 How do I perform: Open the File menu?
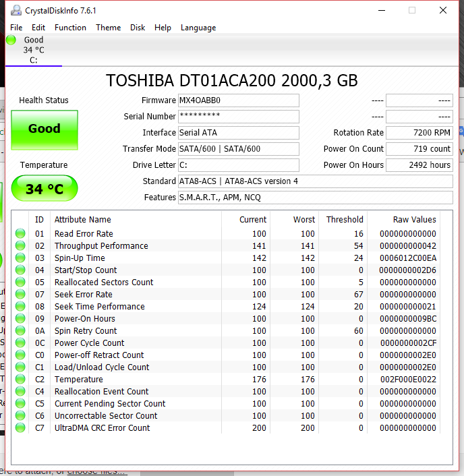coord(16,28)
